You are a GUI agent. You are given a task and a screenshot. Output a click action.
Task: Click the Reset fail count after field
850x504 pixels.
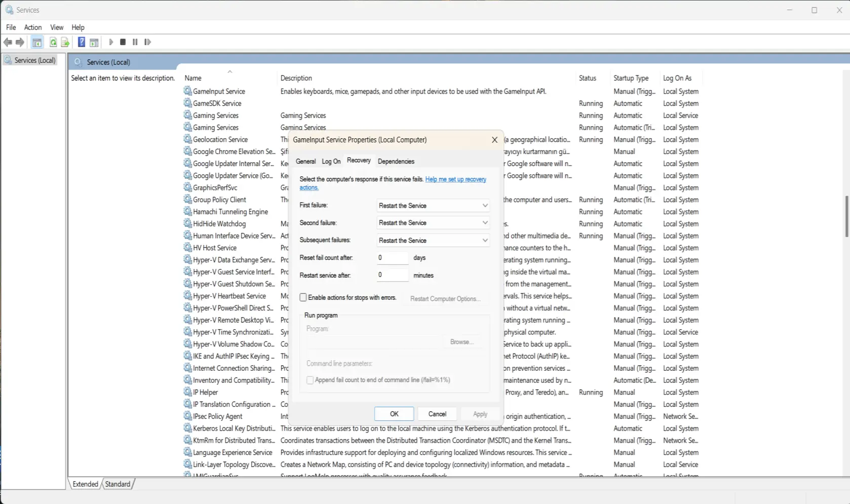(392, 257)
